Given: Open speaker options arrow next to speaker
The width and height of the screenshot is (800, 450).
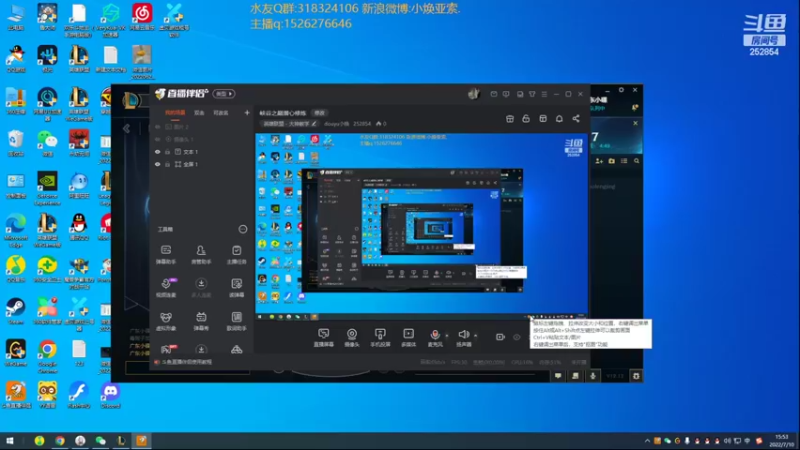Looking at the screenshot, I should tap(476, 336).
